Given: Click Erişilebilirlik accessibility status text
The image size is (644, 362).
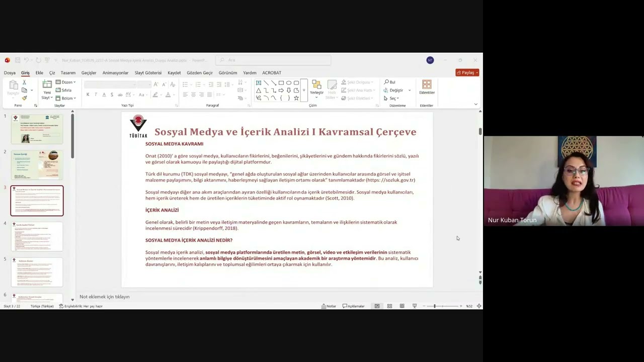Looking at the screenshot, I should point(81,306).
